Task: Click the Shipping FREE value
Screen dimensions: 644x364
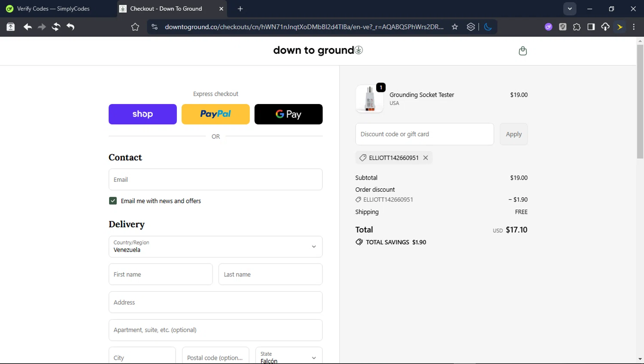Action: (521, 212)
